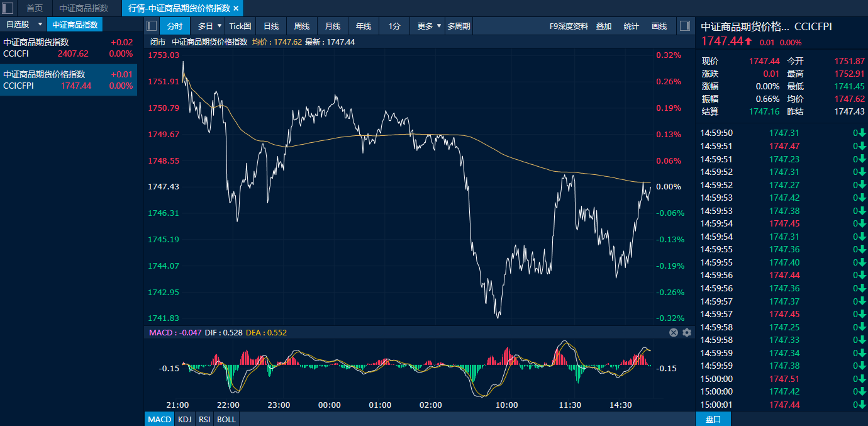This screenshot has height=426, width=868.
Task: Close the 行情-中证商品期货价格指数 tab
Action: (236, 8)
